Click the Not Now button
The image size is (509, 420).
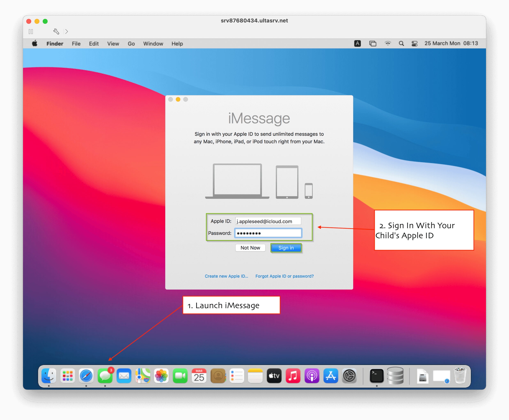click(250, 248)
